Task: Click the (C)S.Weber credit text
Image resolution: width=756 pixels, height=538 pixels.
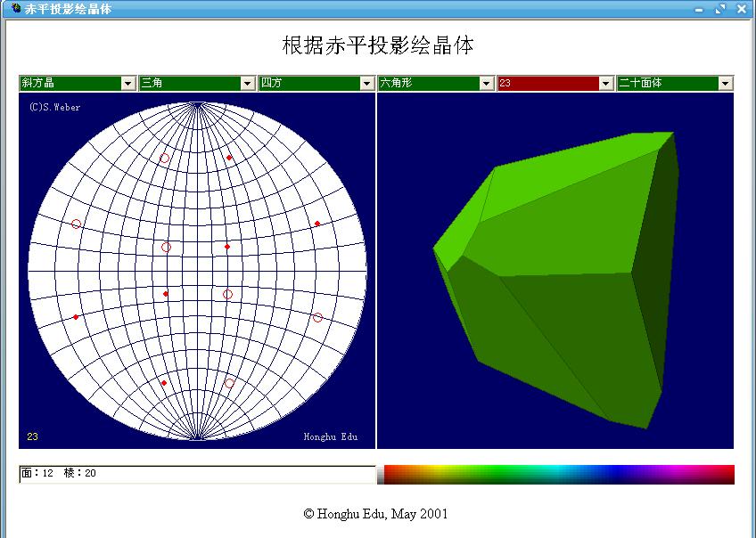Action: click(54, 107)
